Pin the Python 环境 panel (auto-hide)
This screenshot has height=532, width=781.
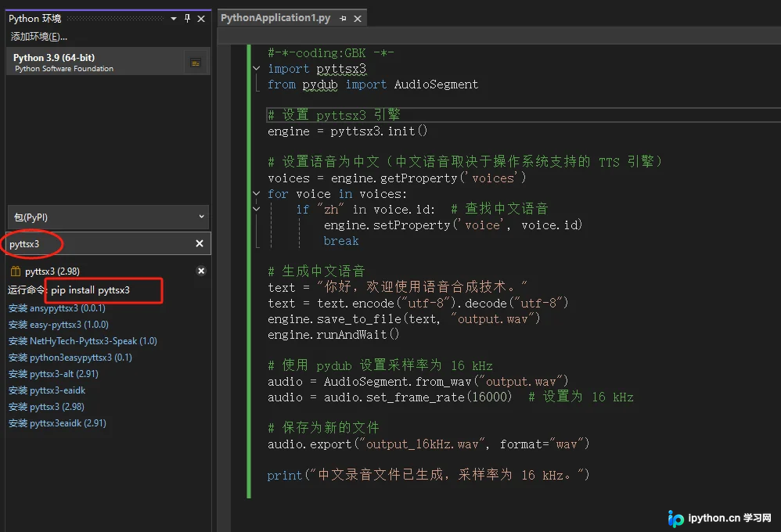[187, 19]
